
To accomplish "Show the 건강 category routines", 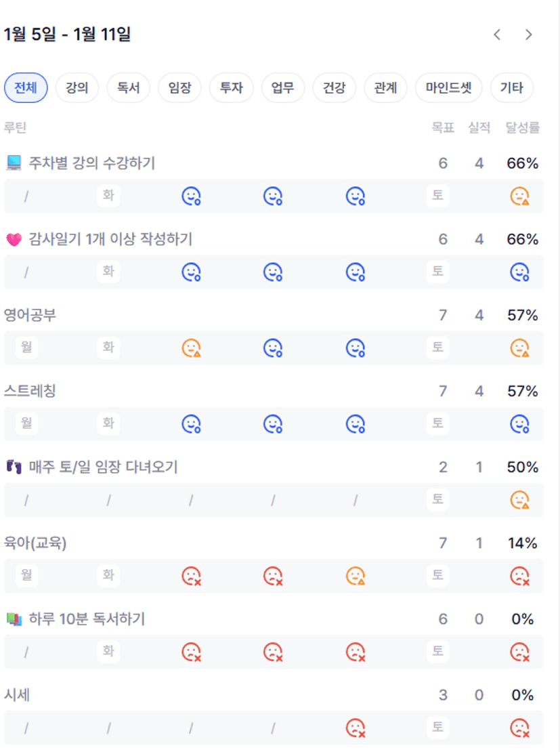I will point(334,88).
